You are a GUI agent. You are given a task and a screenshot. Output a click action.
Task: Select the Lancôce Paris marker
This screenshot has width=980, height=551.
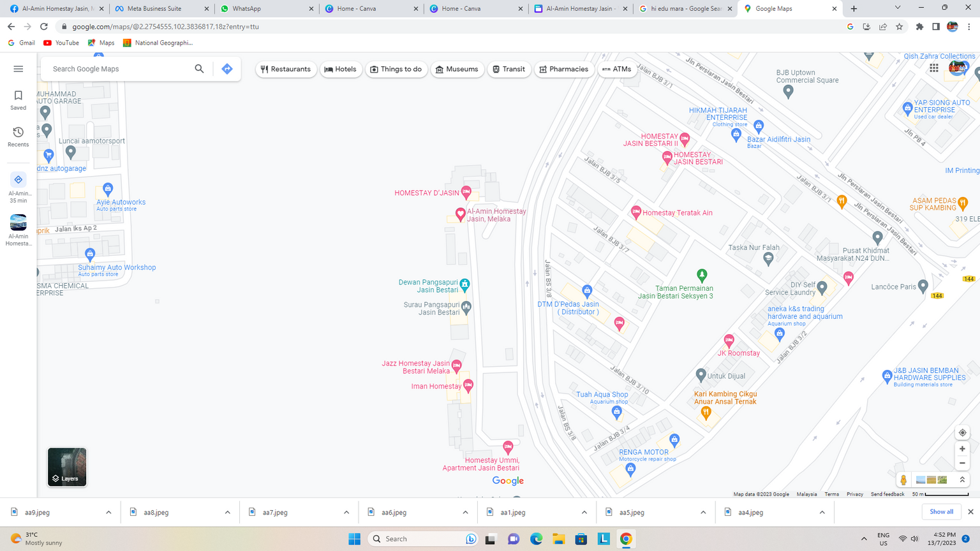pos(923,286)
